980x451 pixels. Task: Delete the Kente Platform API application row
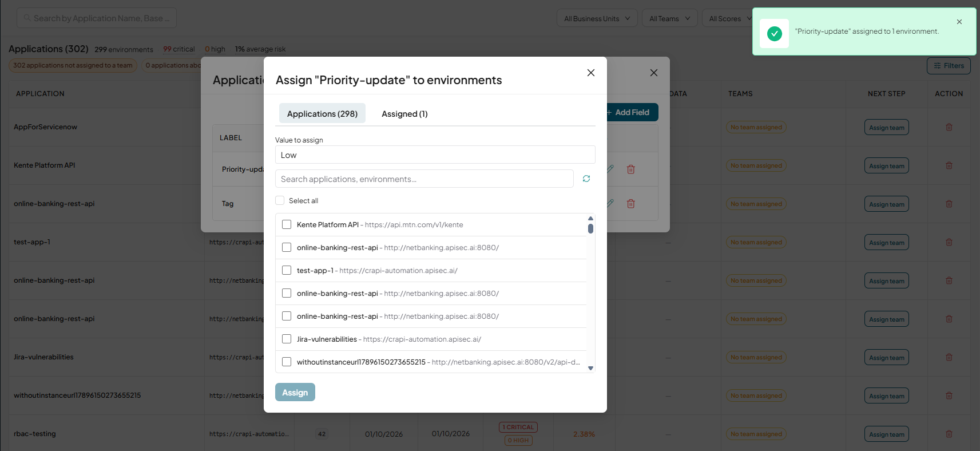point(949,165)
